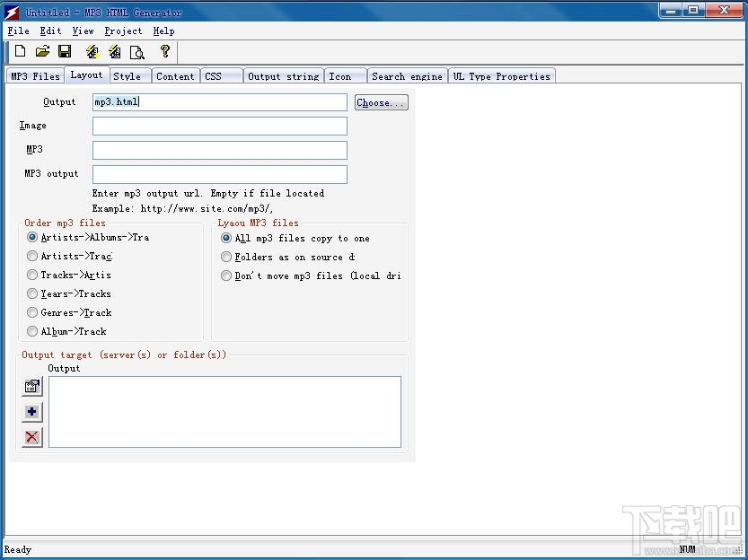Open the Output string tab
The width and height of the screenshot is (748, 560).
click(x=283, y=76)
